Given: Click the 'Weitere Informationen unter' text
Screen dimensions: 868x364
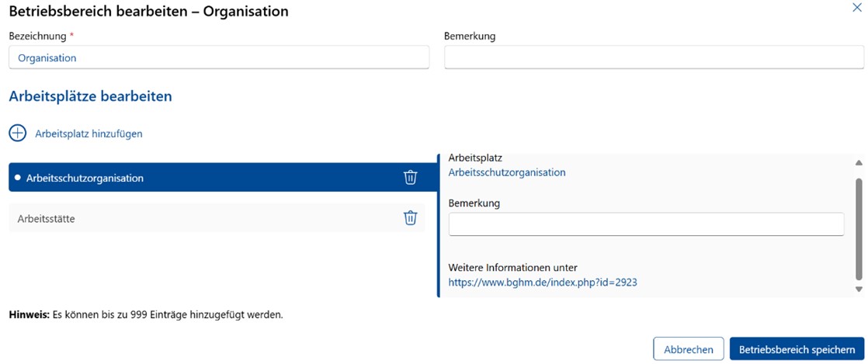Looking at the screenshot, I should (513, 268).
